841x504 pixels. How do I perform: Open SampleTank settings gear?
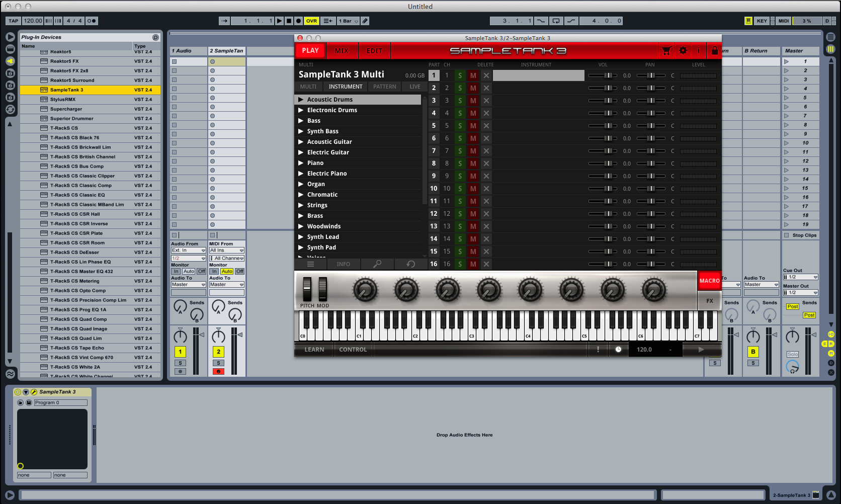coord(683,51)
